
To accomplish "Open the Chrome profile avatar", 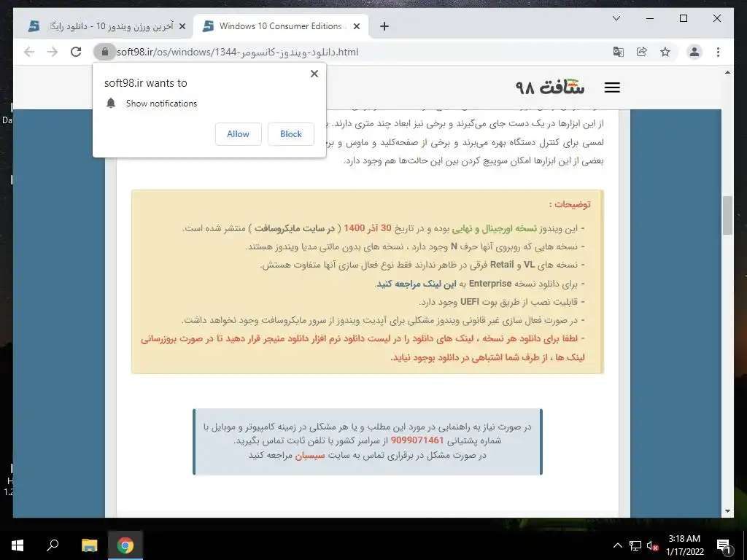I will (694, 52).
